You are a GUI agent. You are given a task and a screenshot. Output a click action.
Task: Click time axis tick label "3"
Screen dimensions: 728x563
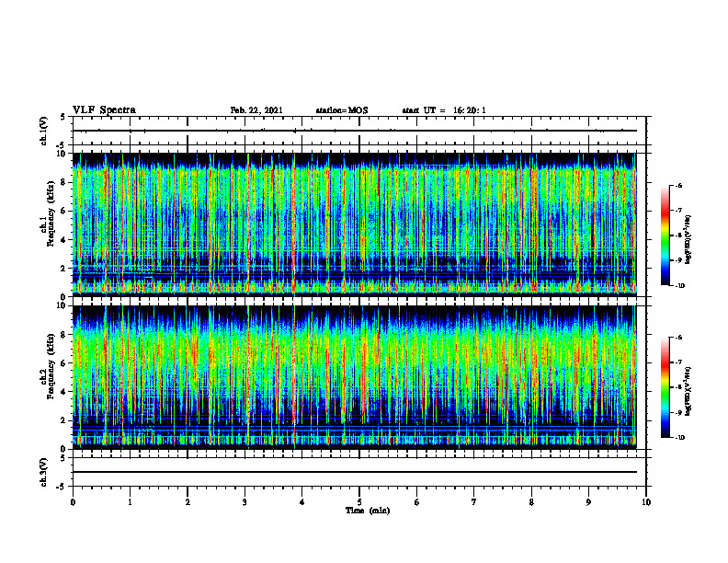(245, 502)
